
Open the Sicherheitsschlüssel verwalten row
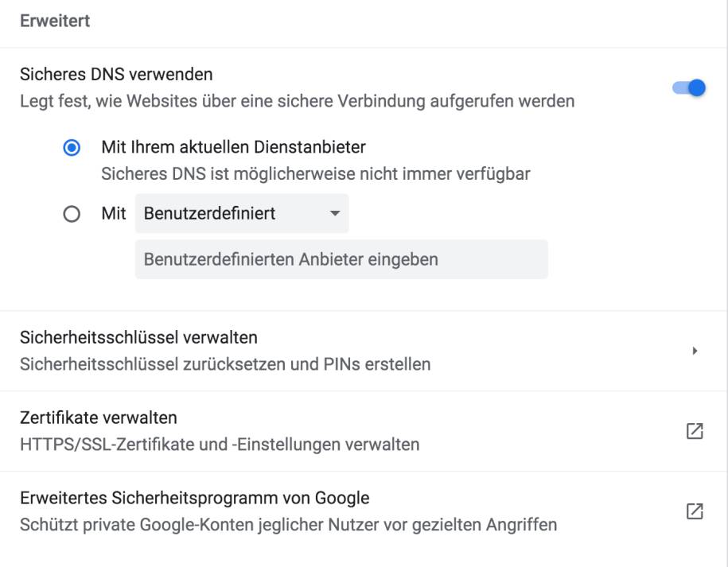click(x=363, y=351)
